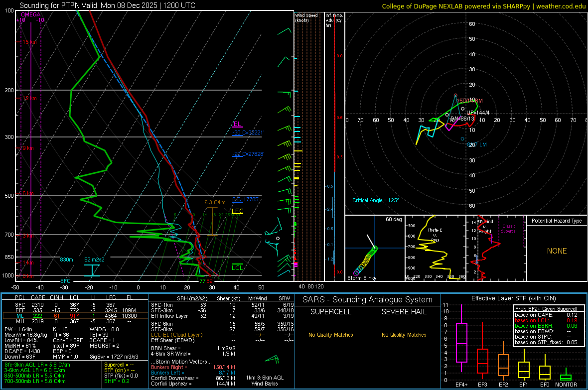
Task: Click the CINH column header
Action: 57,297
